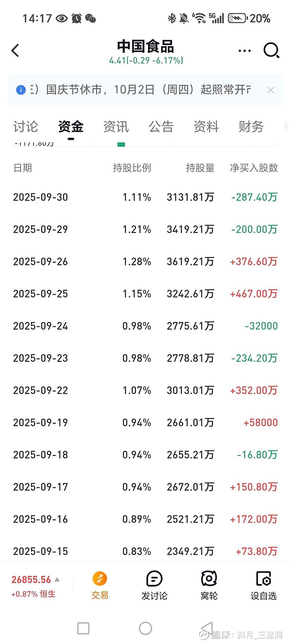Open the 财务 financials tab

251,126
